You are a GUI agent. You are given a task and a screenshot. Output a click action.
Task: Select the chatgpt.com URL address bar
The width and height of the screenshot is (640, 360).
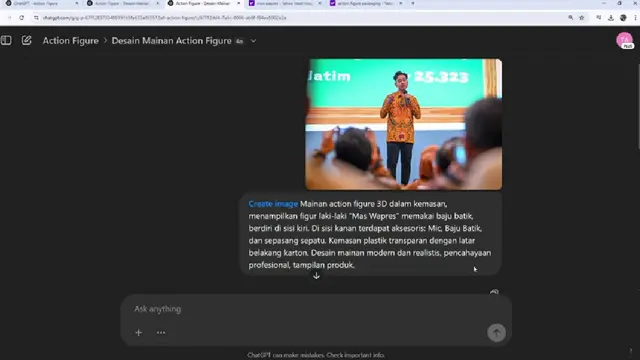(164, 18)
